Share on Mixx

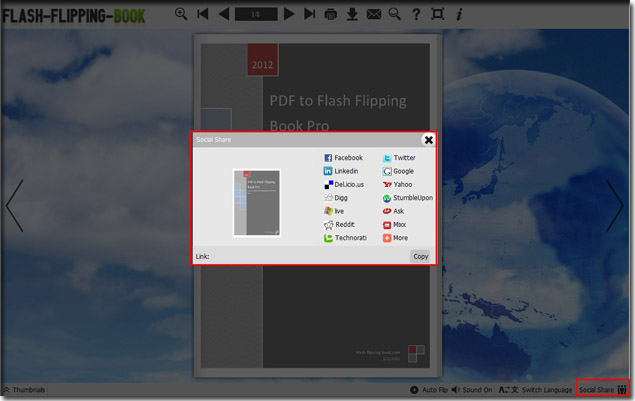click(x=394, y=224)
